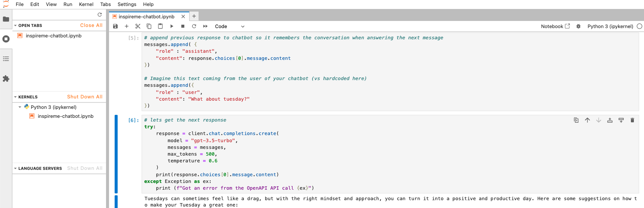Viewport: 644px width, 208px height.
Task: Collapse the Open Tabs section
Action: click(x=15, y=25)
